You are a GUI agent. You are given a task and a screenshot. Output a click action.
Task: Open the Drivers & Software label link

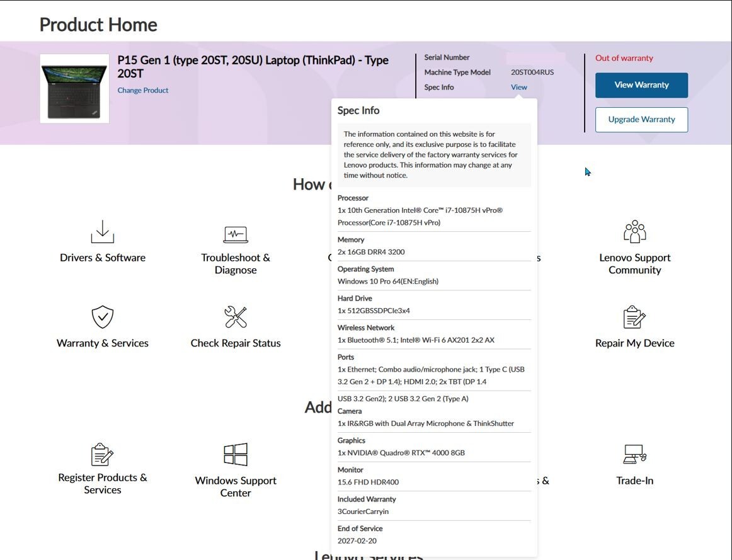coord(103,258)
